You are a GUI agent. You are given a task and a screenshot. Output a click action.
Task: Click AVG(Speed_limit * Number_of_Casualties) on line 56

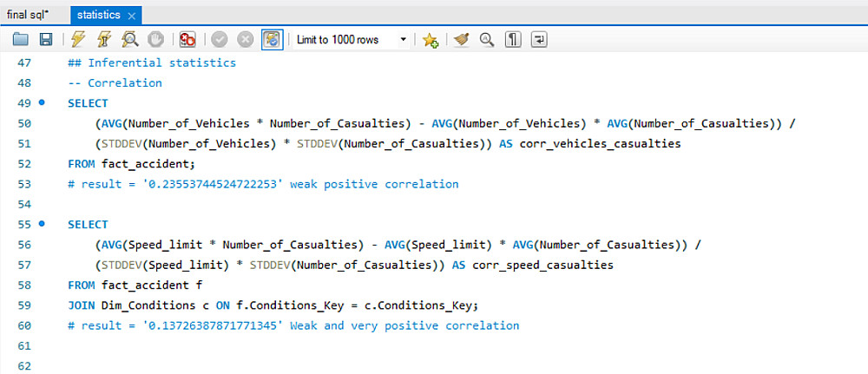tap(232, 245)
